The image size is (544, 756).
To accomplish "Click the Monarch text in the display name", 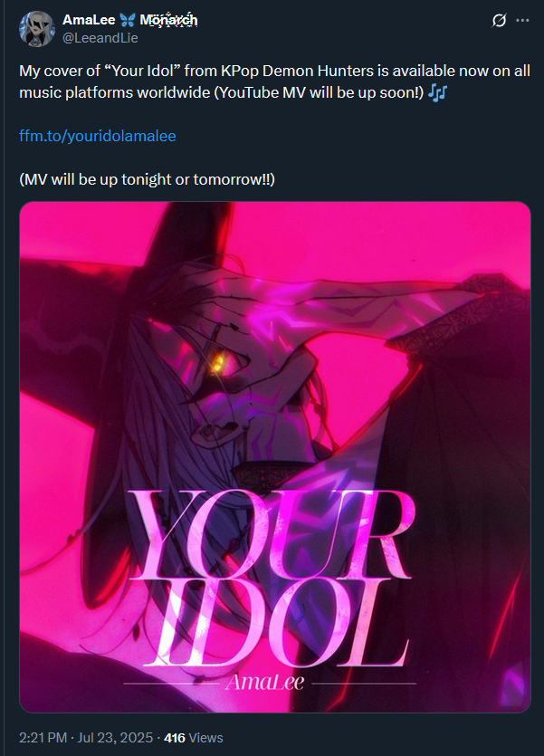I will point(168,20).
